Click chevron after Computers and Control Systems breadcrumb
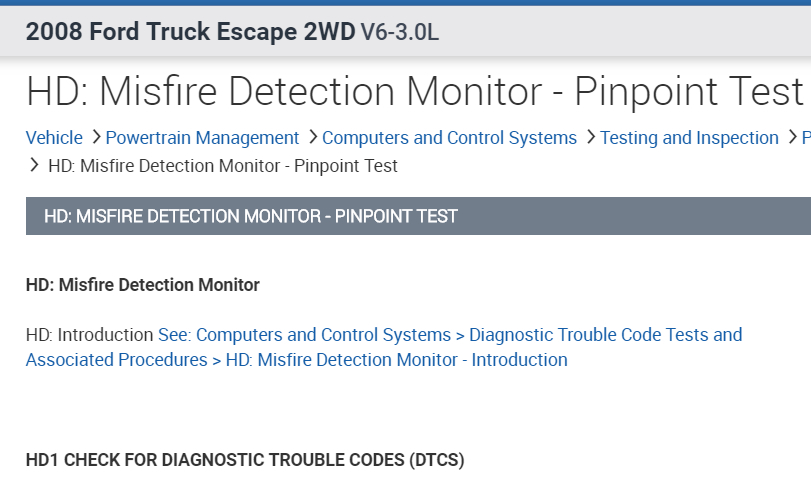The height and width of the screenshot is (491, 811). tap(590, 138)
